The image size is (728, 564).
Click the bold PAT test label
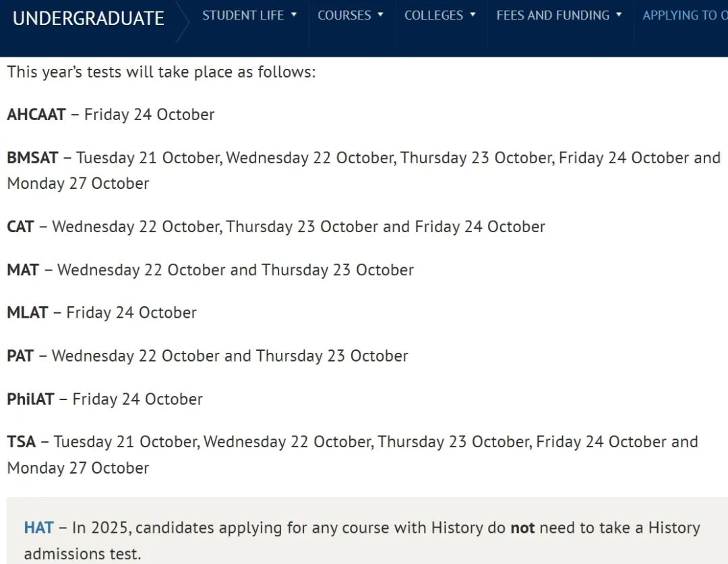[x=20, y=356]
